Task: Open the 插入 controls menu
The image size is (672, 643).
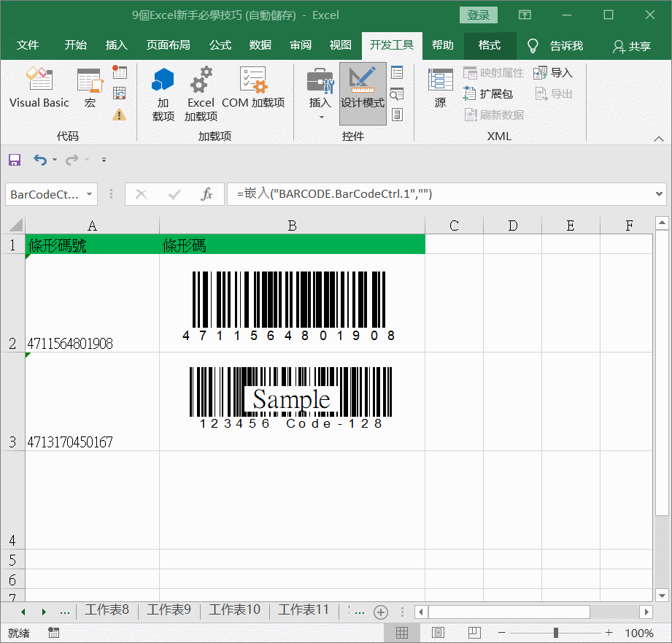Action: click(x=320, y=94)
